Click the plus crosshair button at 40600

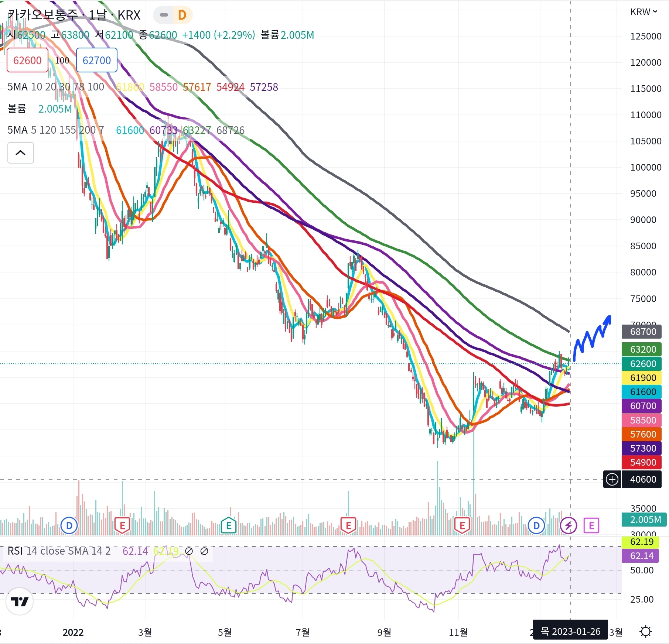click(x=612, y=479)
